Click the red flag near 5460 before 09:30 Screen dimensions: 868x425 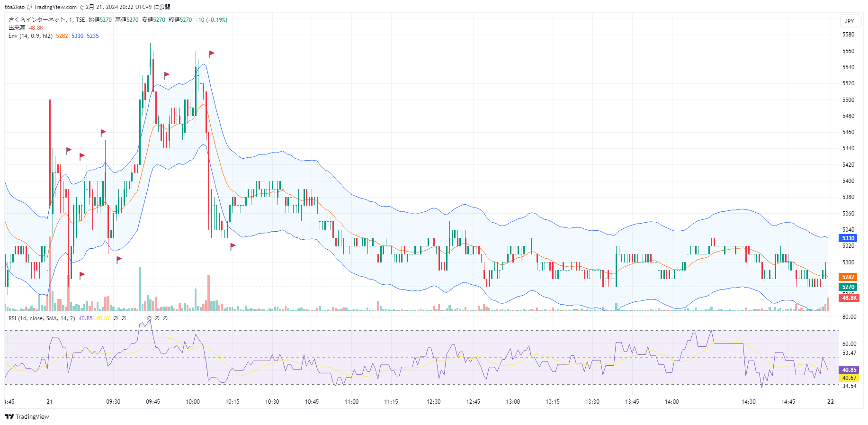[x=103, y=132]
